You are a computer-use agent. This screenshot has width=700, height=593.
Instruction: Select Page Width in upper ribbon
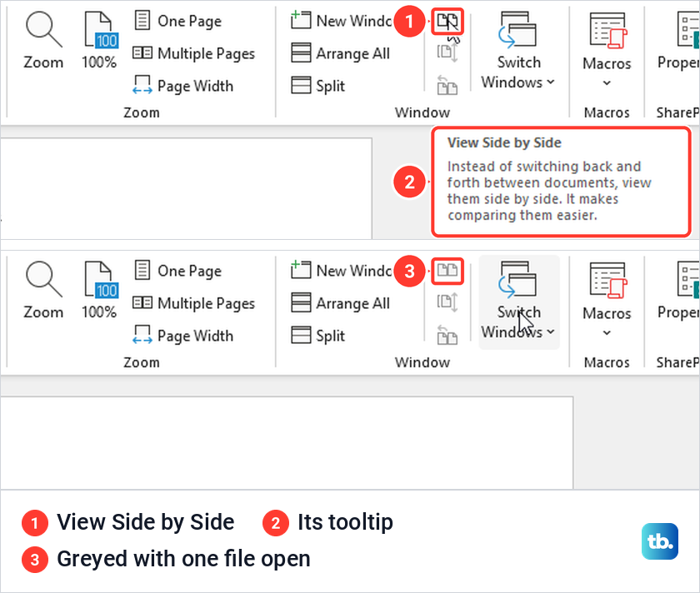[x=183, y=86]
